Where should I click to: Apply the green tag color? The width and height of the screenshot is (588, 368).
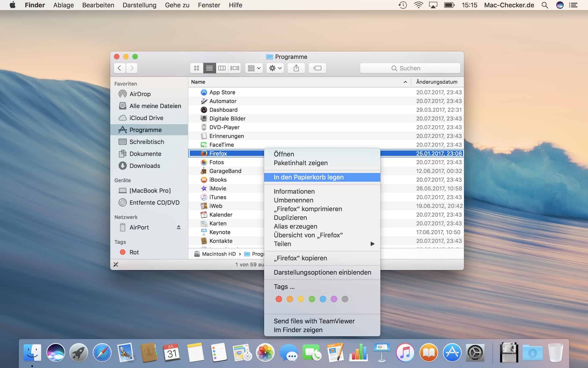point(312,299)
